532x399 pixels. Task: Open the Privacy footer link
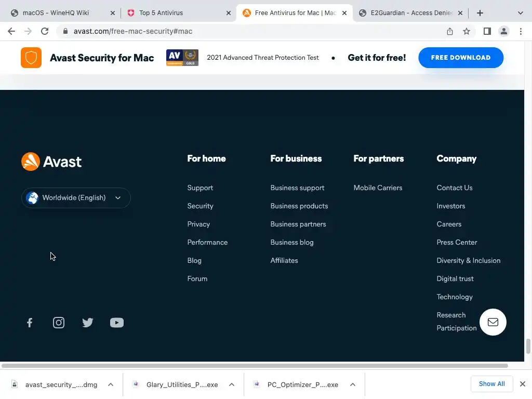198,224
